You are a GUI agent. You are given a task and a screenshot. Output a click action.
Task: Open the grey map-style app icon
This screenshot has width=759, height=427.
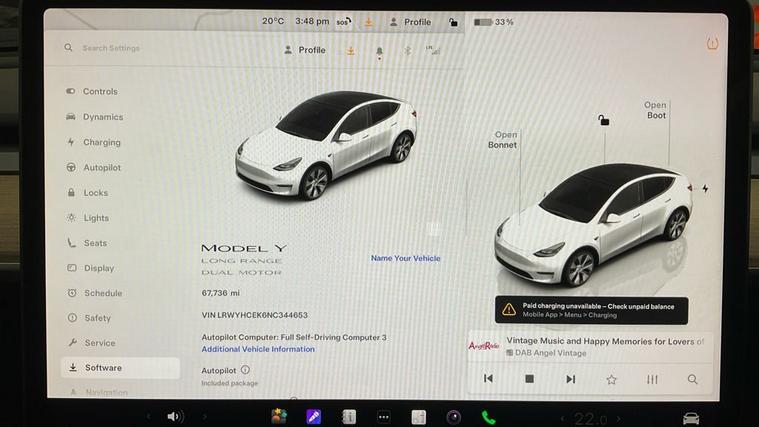tap(418, 417)
